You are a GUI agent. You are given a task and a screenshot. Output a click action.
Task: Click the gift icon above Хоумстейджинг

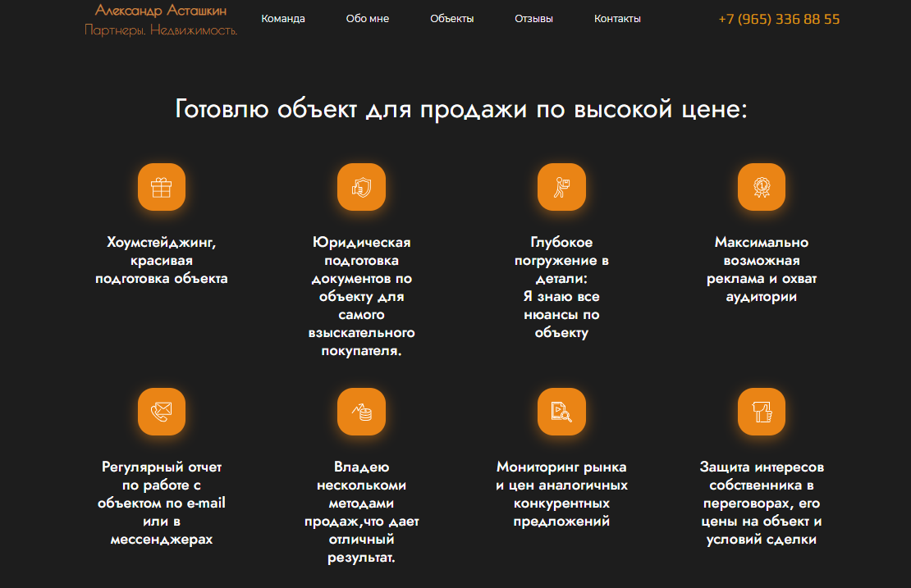tap(162, 187)
